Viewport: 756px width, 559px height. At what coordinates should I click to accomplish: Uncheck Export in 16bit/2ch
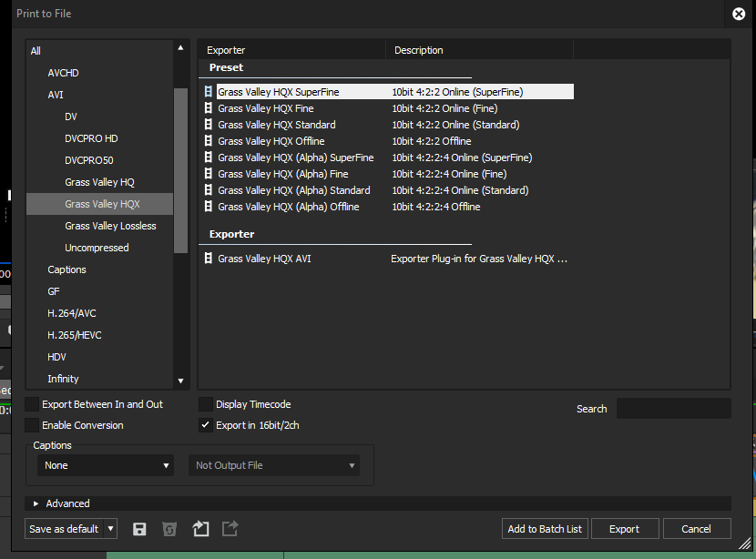205,425
